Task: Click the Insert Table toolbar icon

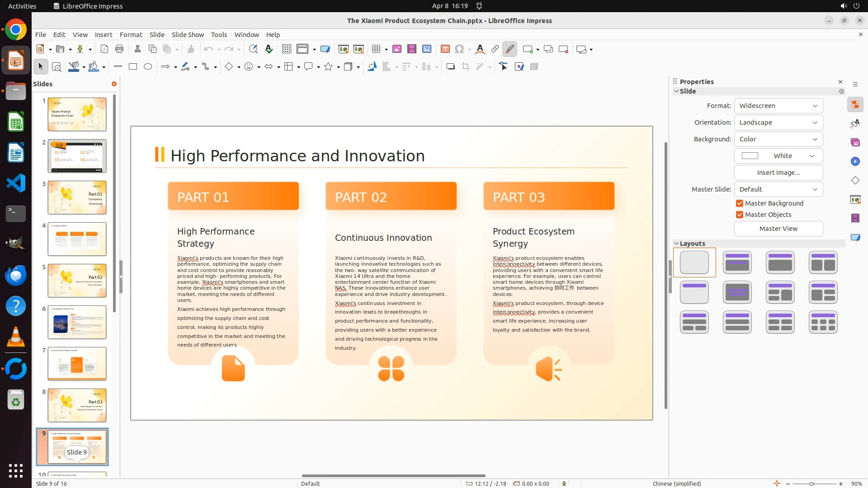Action: point(376,49)
